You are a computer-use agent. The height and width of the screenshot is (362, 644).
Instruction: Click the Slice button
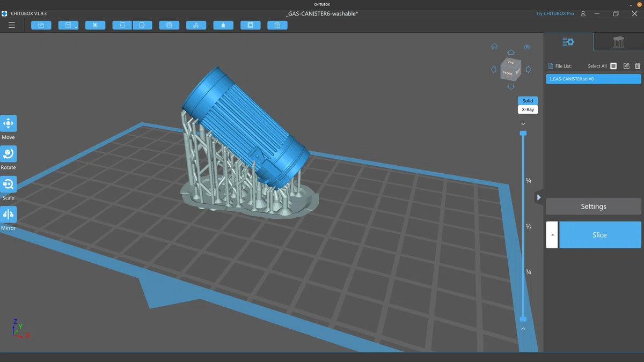coord(600,235)
